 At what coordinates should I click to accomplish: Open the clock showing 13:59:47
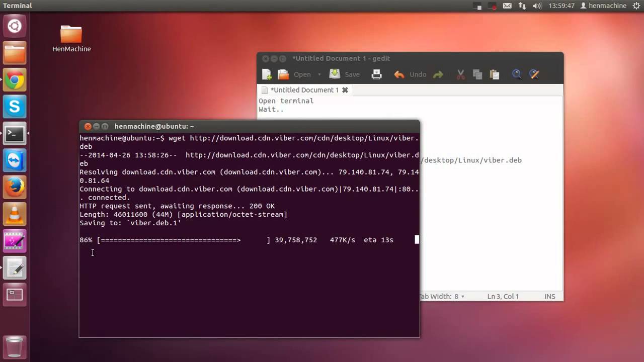coord(561,6)
